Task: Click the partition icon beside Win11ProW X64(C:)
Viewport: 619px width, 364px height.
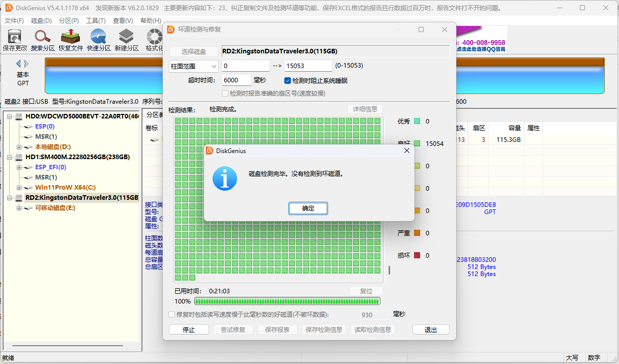Action: pos(29,188)
